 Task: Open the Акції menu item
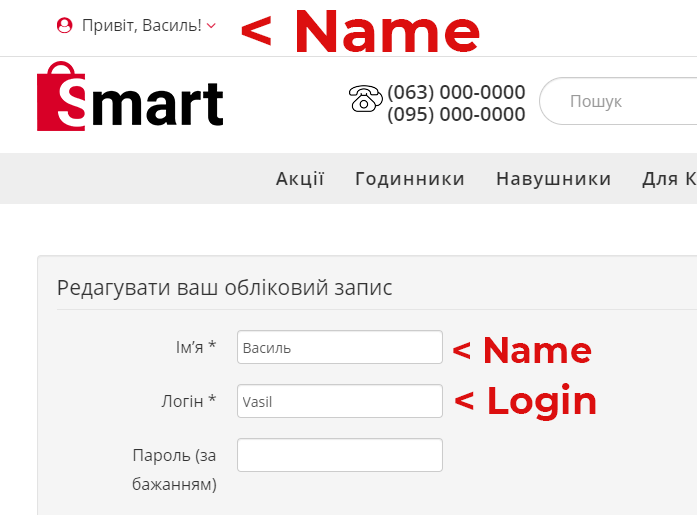pos(300,179)
